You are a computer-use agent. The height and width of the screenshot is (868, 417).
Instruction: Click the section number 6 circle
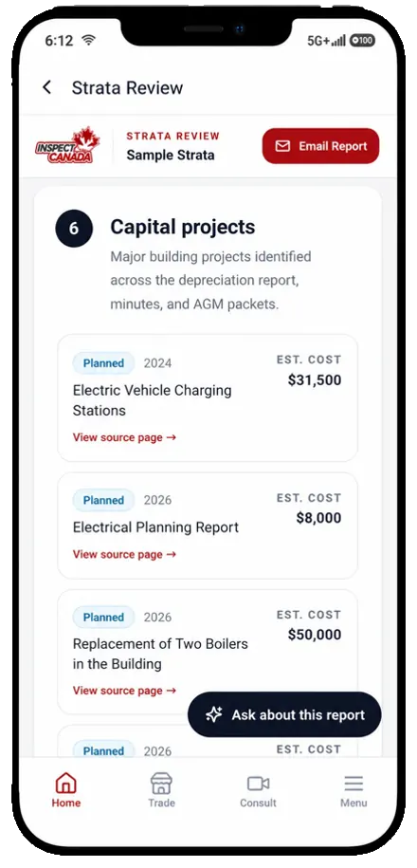point(74,228)
